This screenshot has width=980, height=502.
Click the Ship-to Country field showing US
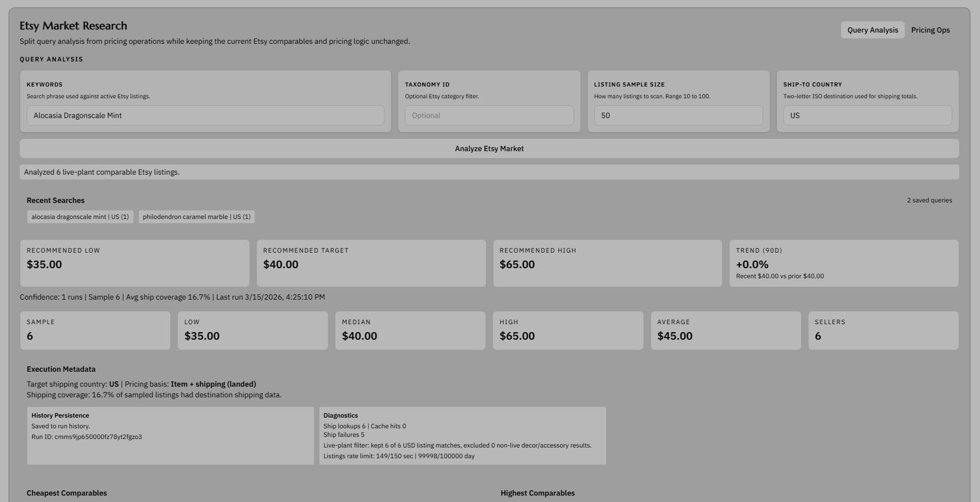867,115
